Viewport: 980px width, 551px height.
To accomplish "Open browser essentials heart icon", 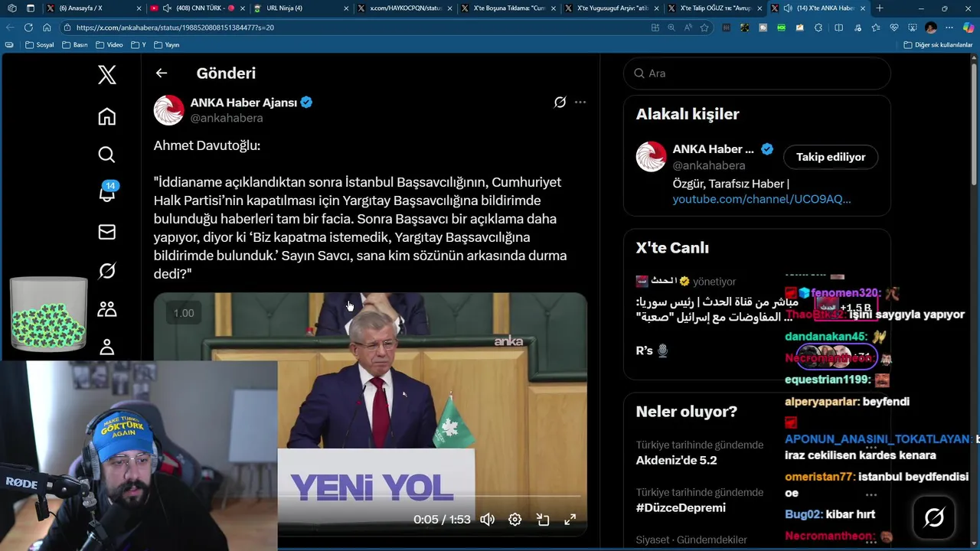I will pos(894,28).
